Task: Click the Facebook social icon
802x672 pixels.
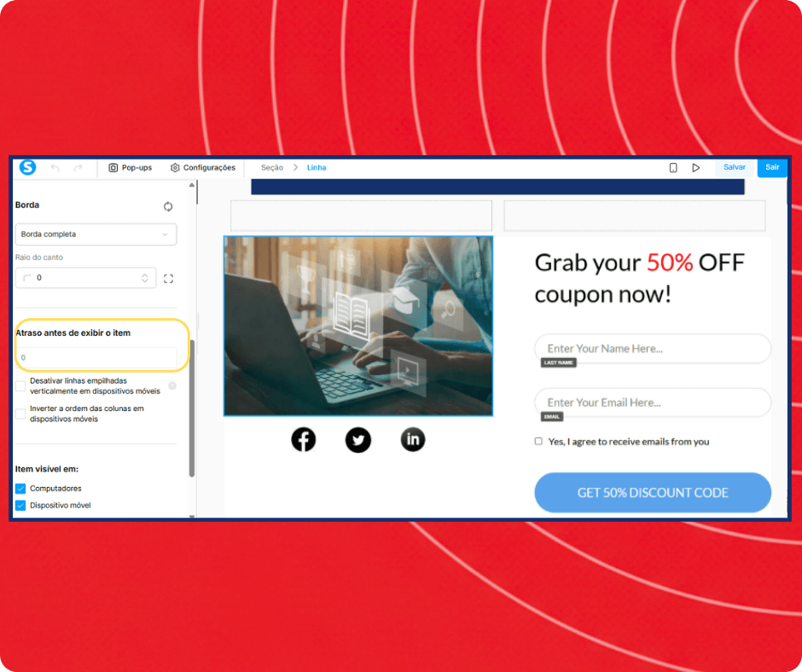Action: [303, 440]
